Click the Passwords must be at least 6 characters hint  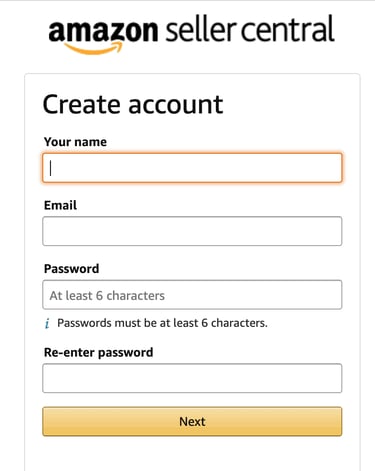point(162,323)
